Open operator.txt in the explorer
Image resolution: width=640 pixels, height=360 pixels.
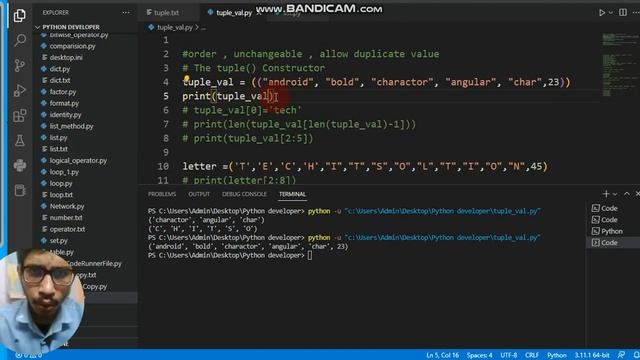pyautogui.click(x=67, y=229)
